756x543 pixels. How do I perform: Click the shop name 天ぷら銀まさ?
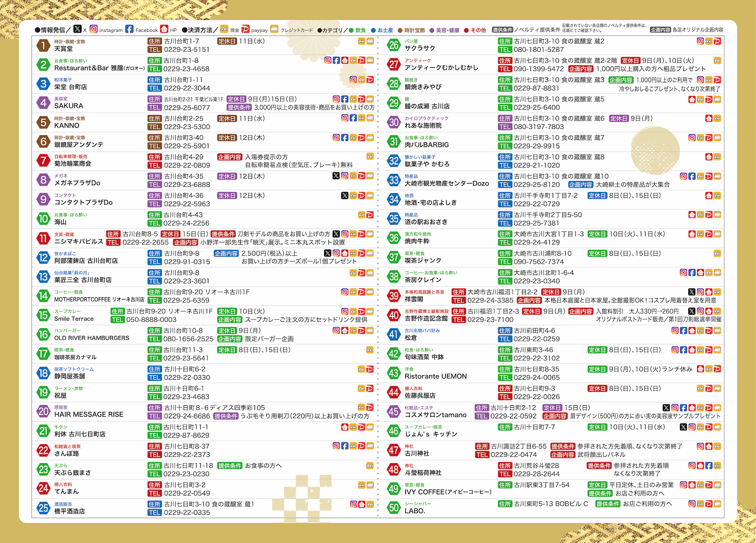click(73, 473)
